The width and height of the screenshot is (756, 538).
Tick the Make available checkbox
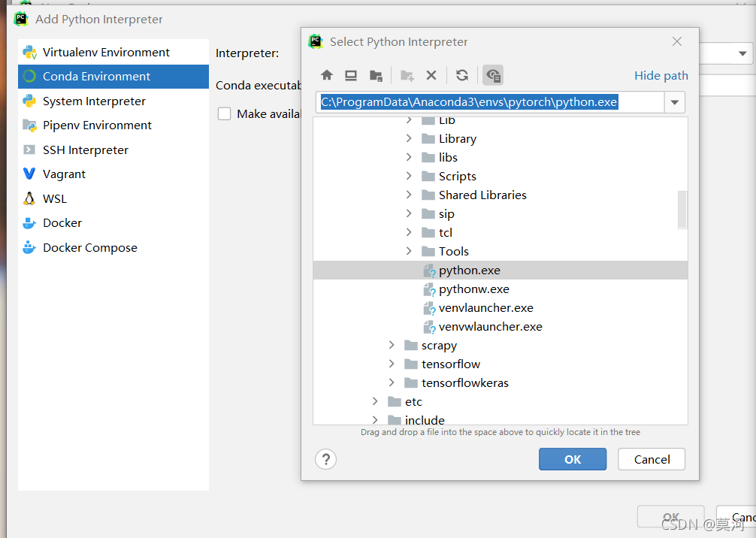pyautogui.click(x=224, y=113)
